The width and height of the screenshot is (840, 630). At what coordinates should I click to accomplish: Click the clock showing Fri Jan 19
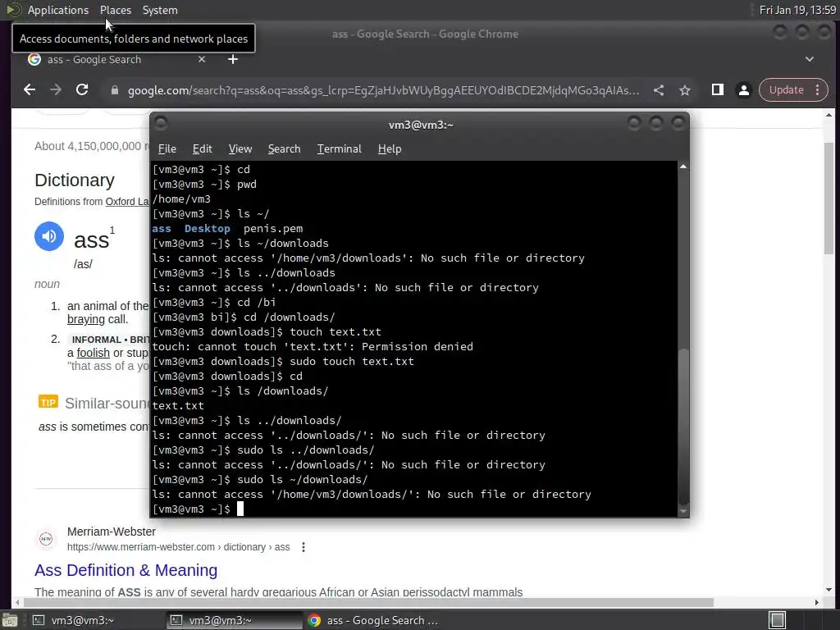pos(797,10)
